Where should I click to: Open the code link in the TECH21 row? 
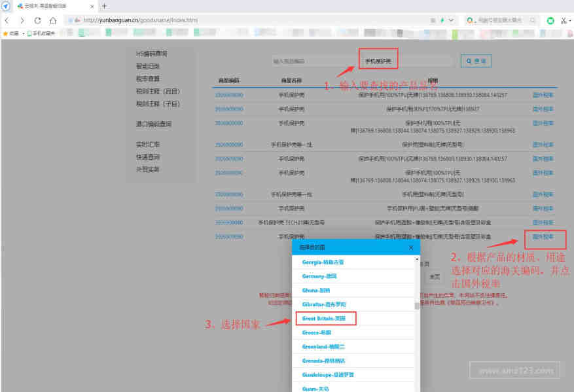229,223
